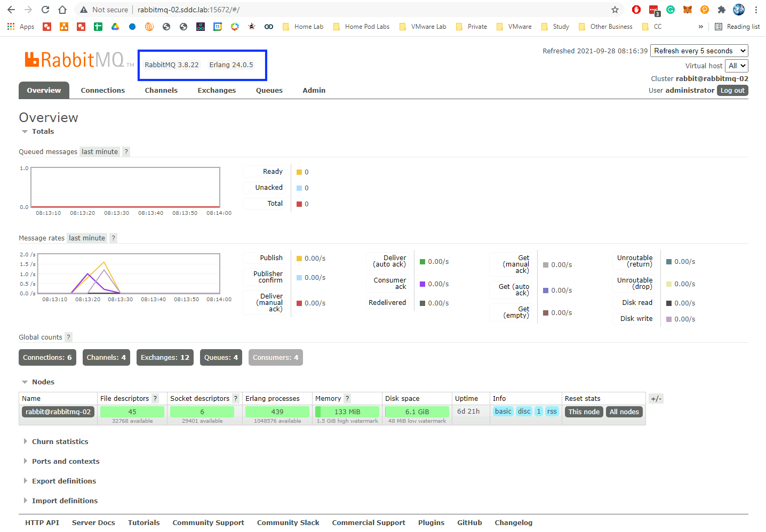This screenshot has width=766, height=532.
Task: Open the Apps grid in bookmarks bar
Action: pyautogui.click(x=20, y=27)
